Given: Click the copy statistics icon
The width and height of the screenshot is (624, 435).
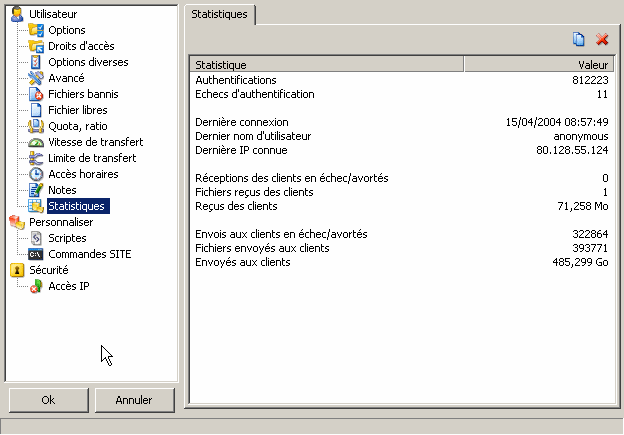Looking at the screenshot, I should pos(579,39).
